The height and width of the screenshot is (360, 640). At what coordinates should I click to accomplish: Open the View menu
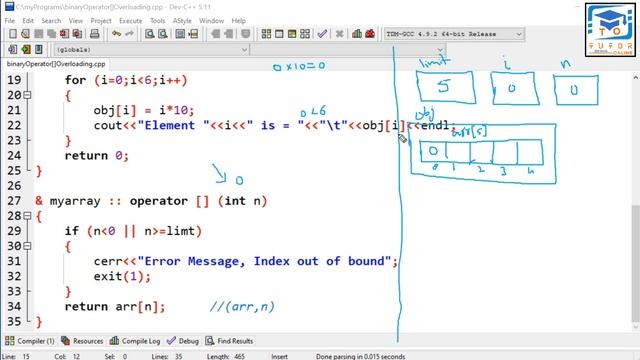76,20
